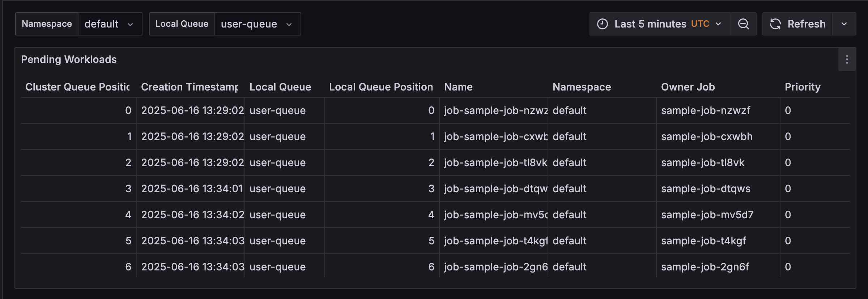Click the zoom out time range icon
This screenshot has width=868, height=299.
[743, 24]
